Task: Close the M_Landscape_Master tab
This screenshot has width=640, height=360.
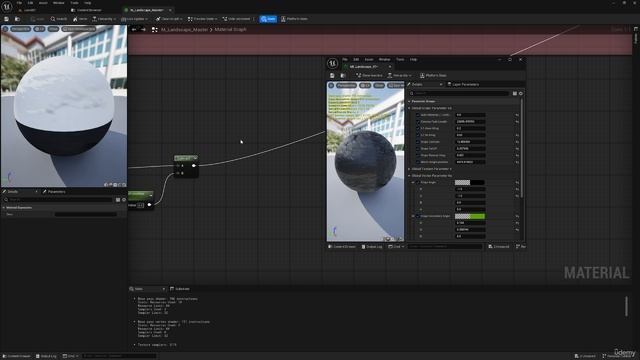Action: [x=170, y=10]
